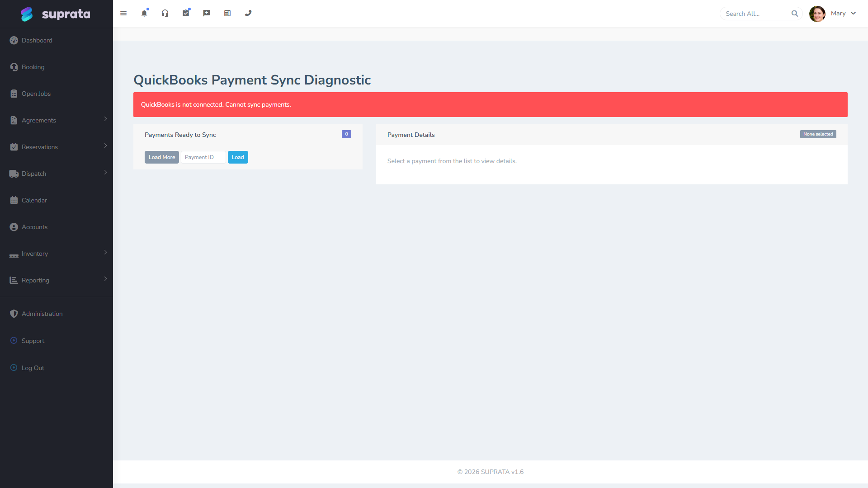Expand the Mary user dropdown arrow

point(853,14)
